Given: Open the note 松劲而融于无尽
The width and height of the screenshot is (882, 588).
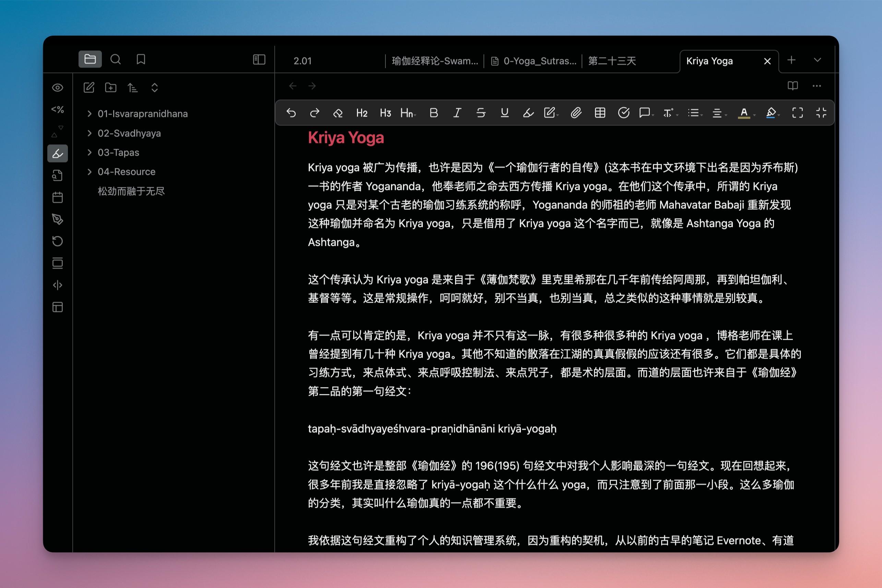Looking at the screenshot, I should pos(131,191).
